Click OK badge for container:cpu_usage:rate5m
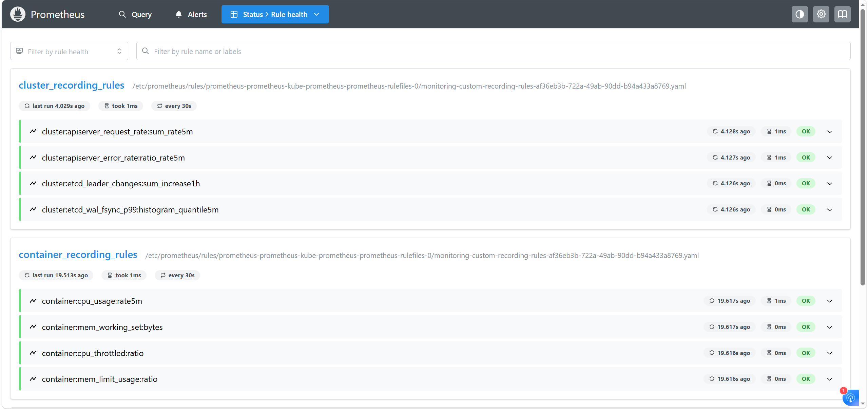The image size is (868, 409). pyautogui.click(x=806, y=301)
